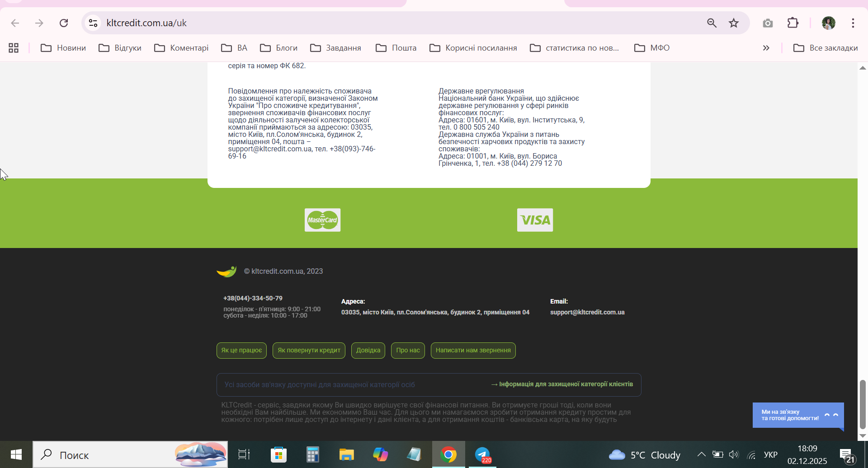
Task: Open Блоги bookmark folder
Action: [278, 48]
